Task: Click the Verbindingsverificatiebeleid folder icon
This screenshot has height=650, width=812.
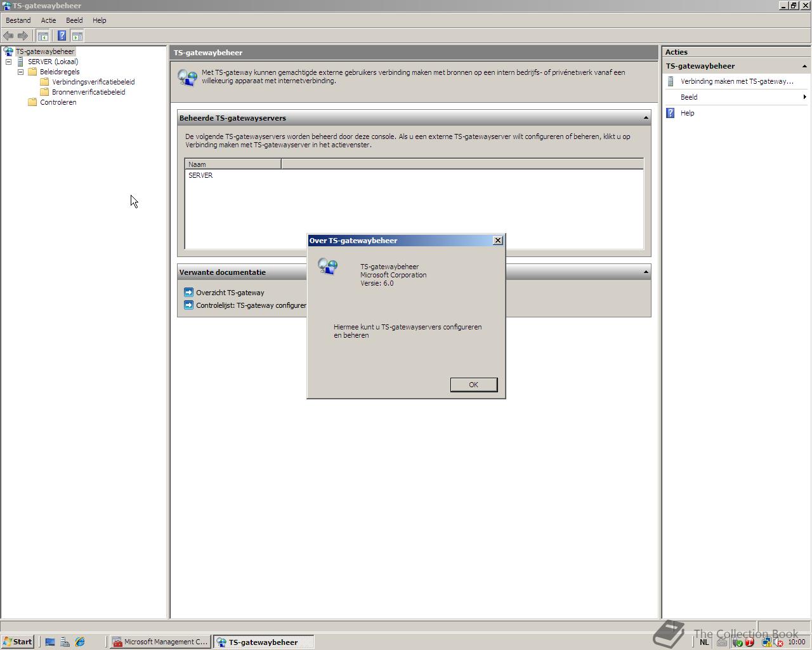Action: [x=44, y=82]
